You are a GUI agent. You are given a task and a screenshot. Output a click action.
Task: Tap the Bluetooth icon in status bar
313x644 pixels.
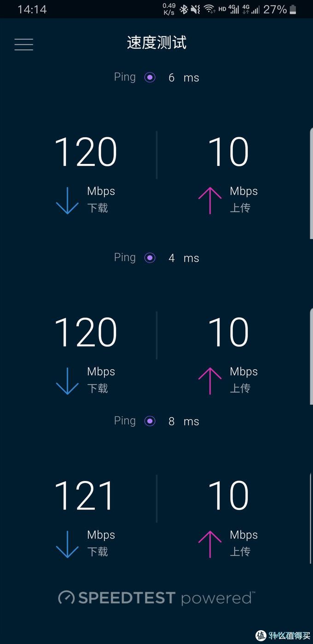[184, 9]
